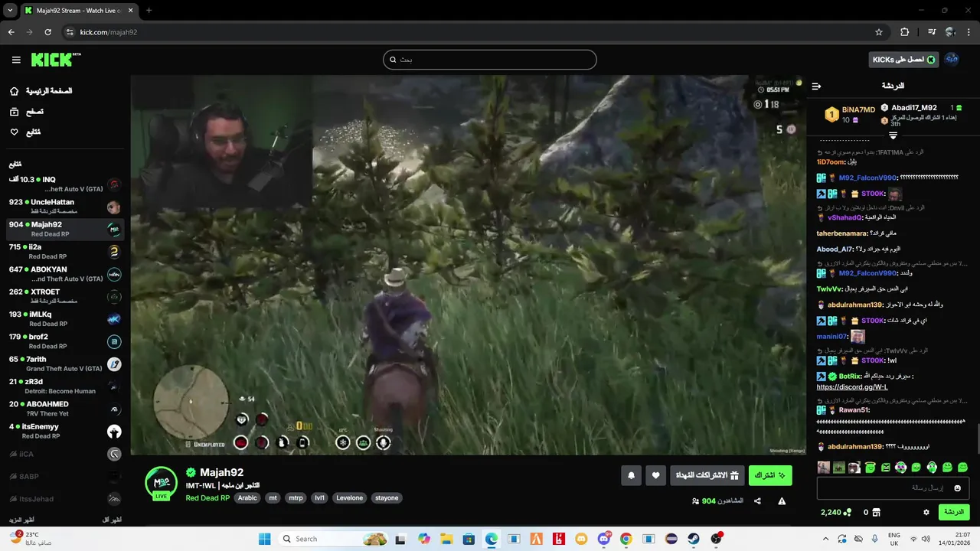Click the BiNA7MD top gifter entry

849,114
